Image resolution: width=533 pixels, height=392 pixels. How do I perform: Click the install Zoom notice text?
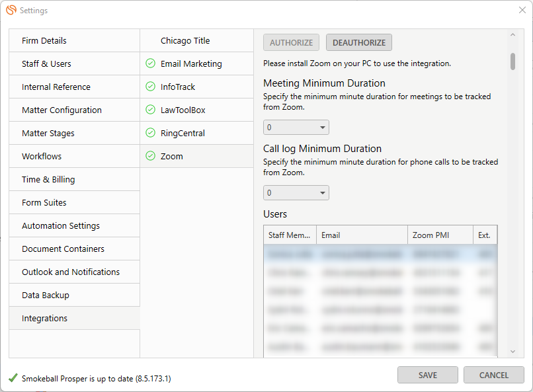coord(357,63)
